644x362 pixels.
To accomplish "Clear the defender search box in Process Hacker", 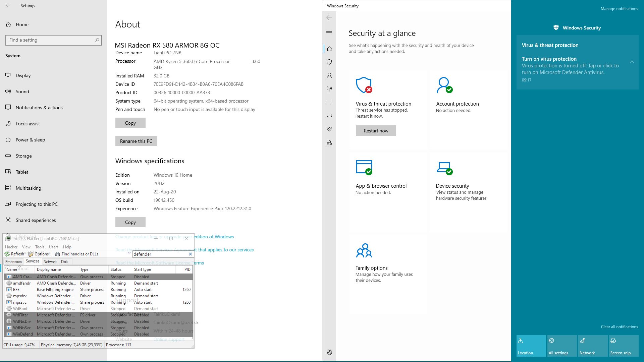I will tap(190, 254).
